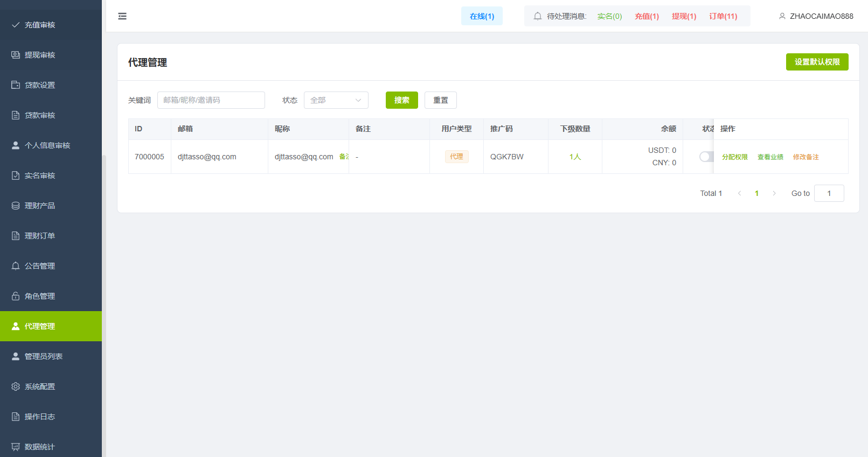The height and width of the screenshot is (457, 868).
Task: Click the user avatar icon beside ZHAOCAIMAO888
Action: coord(782,16)
